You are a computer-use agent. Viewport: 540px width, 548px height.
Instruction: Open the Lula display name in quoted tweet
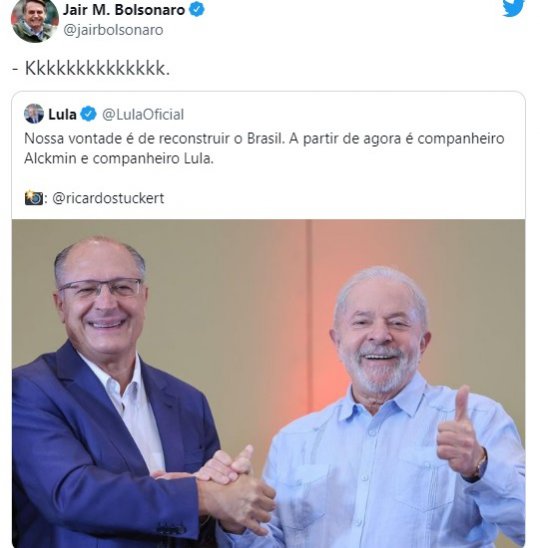click(x=62, y=114)
